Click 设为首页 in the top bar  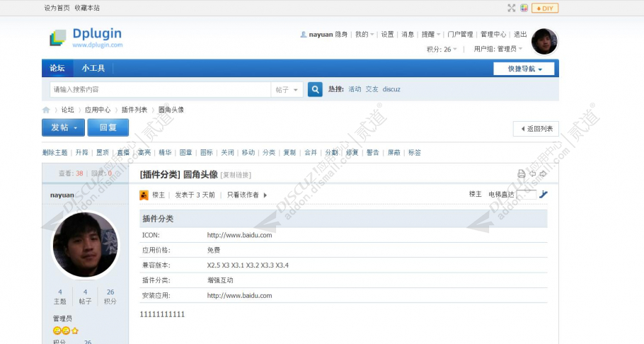pyautogui.click(x=57, y=8)
